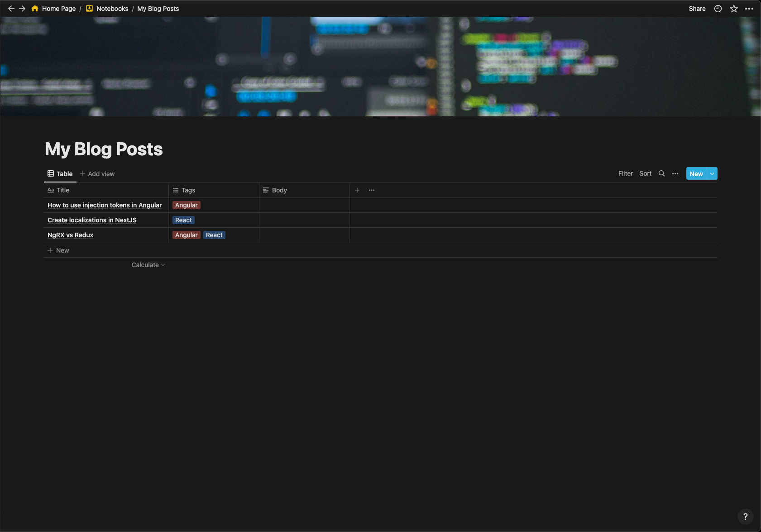Open the Title column header options

pos(62,190)
